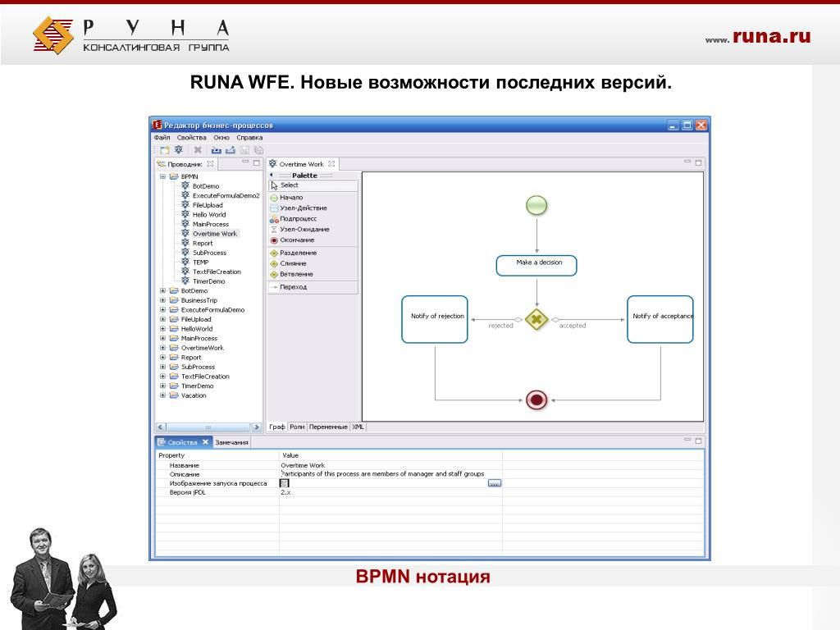The width and height of the screenshot is (840, 630).
Task: Click the Import process toolbar icon
Action: click(x=217, y=151)
